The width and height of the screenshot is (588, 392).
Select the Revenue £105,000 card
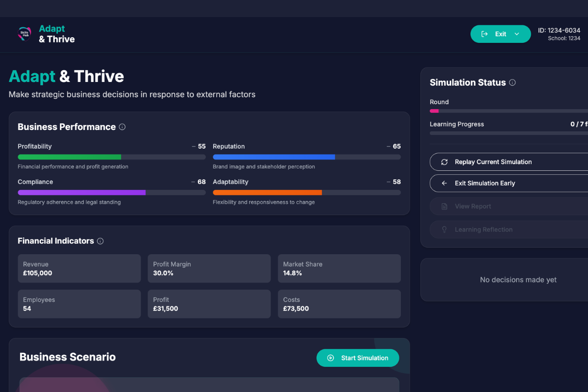[x=79, y=269]
